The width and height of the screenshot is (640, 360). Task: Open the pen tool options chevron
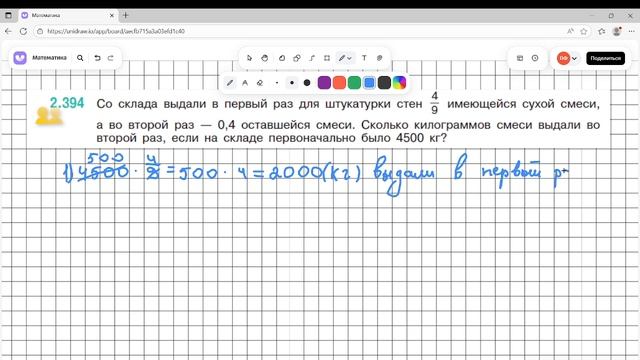(350, 58)
